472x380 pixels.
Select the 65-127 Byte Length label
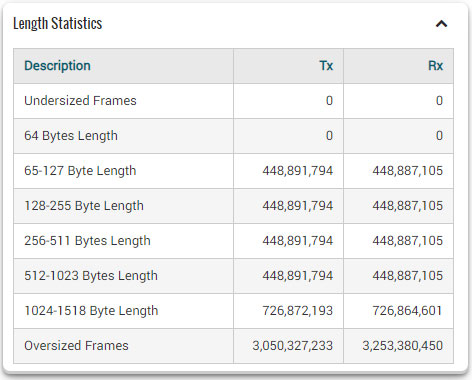[x=80, y=171]
